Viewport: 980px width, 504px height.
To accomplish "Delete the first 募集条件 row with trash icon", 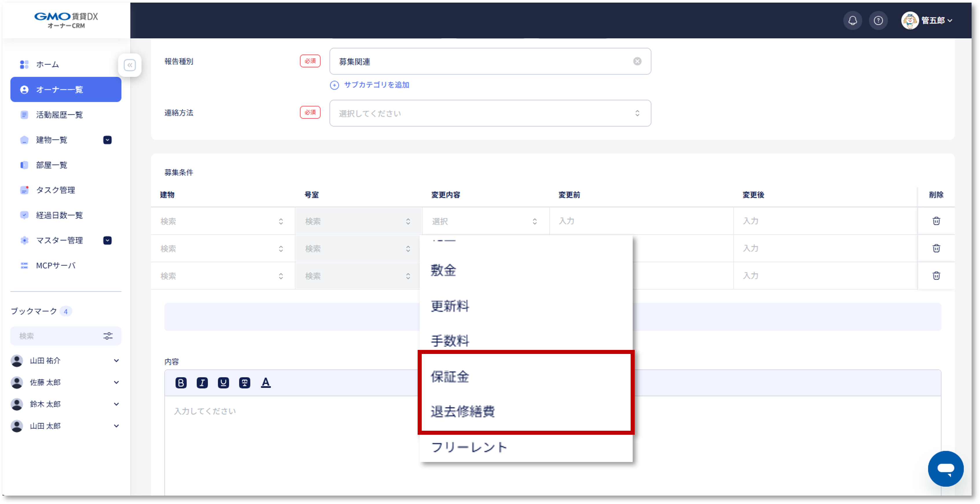I will (936, 221).
